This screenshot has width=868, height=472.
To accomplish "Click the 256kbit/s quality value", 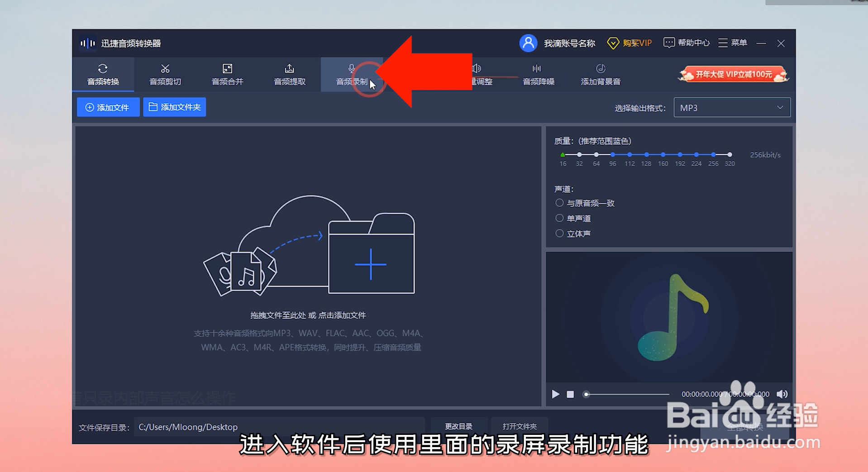I will click(765, 155).
